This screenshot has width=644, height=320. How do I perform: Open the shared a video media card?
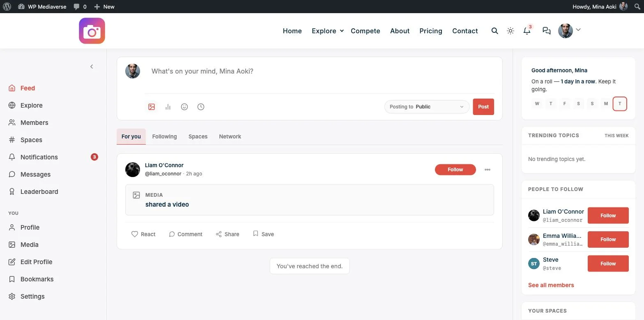(x=310, y=200)
